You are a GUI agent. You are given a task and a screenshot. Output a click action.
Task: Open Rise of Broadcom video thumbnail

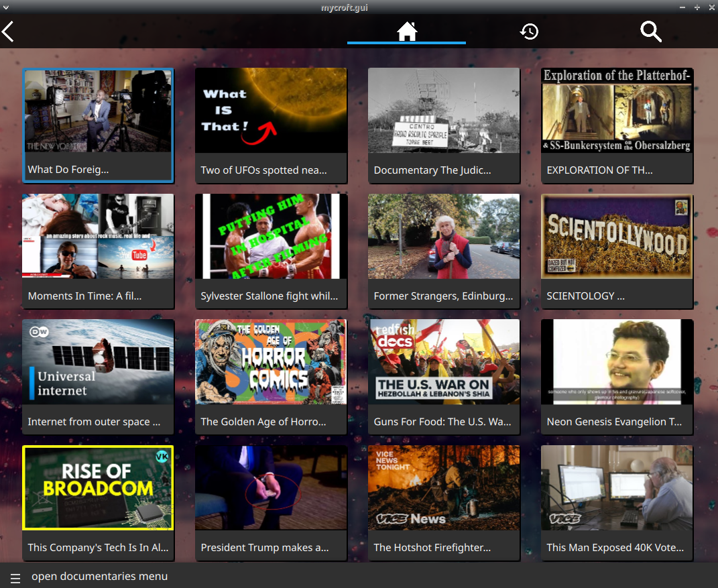coord(98,487)
